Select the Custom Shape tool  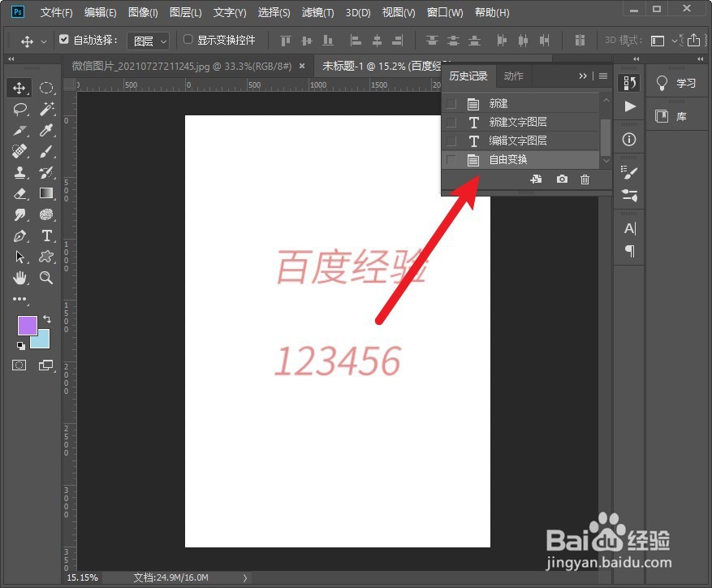[46, 257]
